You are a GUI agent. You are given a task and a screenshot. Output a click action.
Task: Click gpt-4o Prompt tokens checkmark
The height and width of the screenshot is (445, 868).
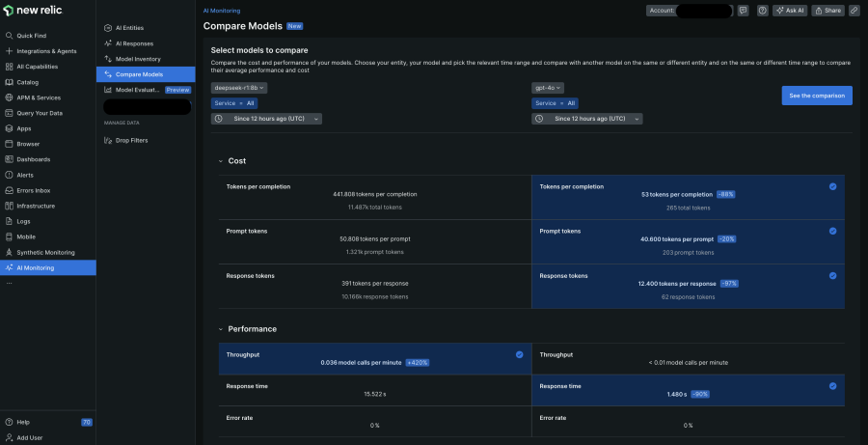(x=832, y=231)
